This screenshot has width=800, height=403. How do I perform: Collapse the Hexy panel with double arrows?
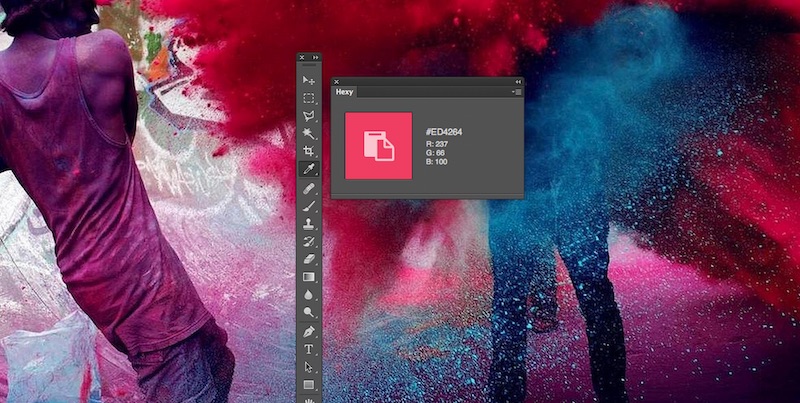tap(517, 81)
